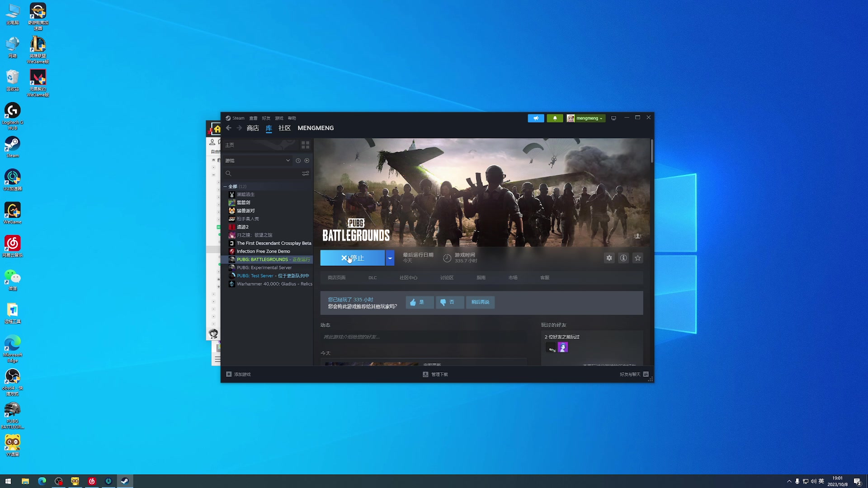Open 指南 guides link
Screen dimensions: 868x488
pyautogui.click(x=481, y=278)
